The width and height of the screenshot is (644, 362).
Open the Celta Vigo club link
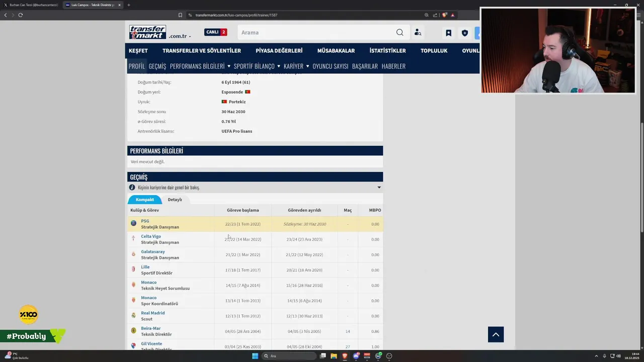(x=151, y=236)
